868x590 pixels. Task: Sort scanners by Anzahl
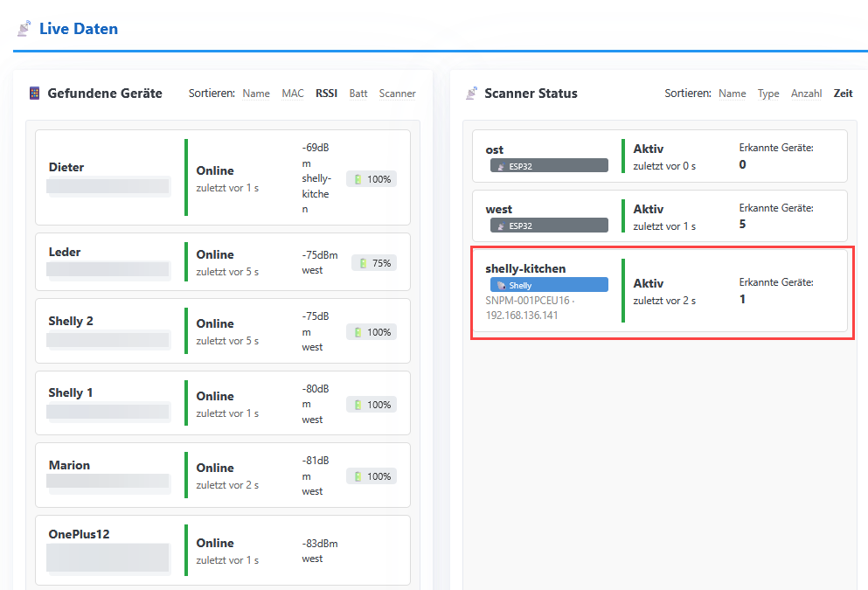[x=806, y=94]
